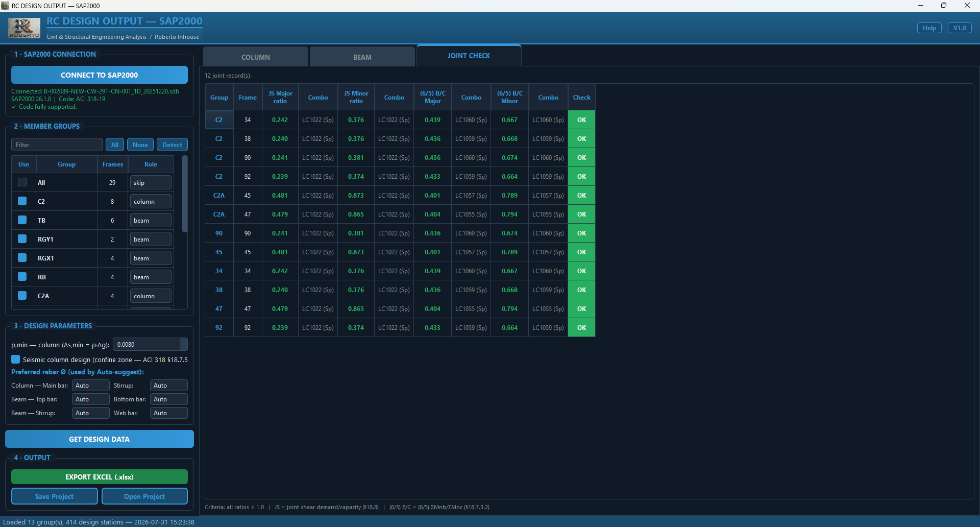Click the None button in Member Groups
This screenshot has width=980, height=527.
point(140,145)
